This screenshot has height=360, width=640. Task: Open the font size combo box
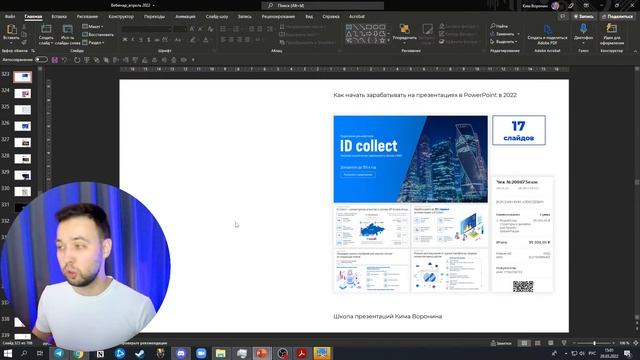coord(180,29)
